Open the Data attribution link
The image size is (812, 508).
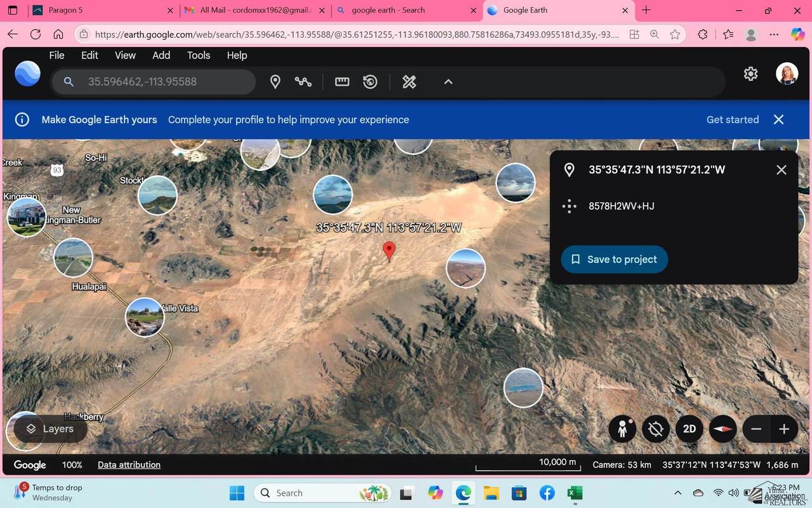click(x=128, y=464)
